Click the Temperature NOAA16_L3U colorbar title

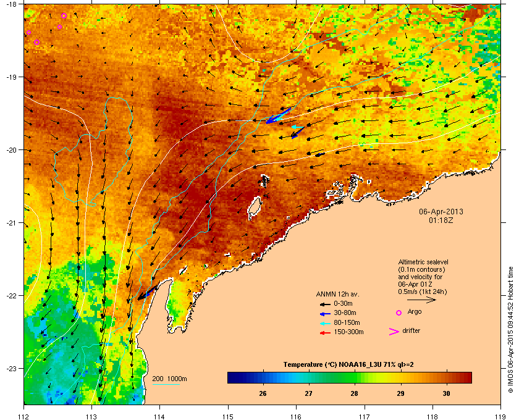point(348,365)
